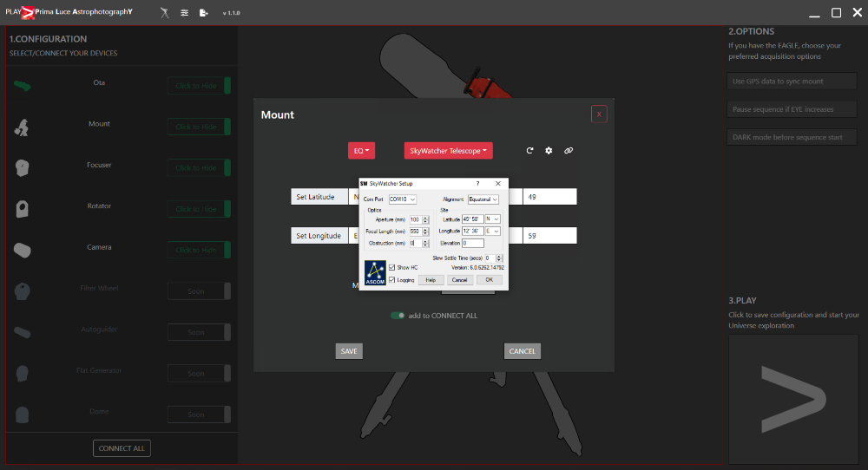Open the EQ mount type dropdown
Image resolution: width=868 pixels, height=470 pixels.
(x=361, y=151)
